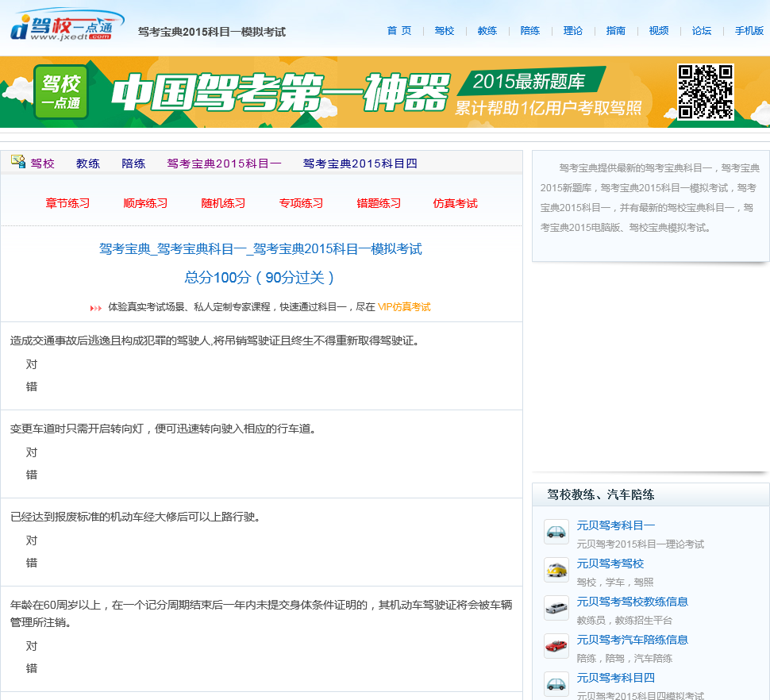This screenshot has width=770, height=700.
Task: Answer 对 for 变更车道 question
Action: pyautogui.click(x=32, y=452)
